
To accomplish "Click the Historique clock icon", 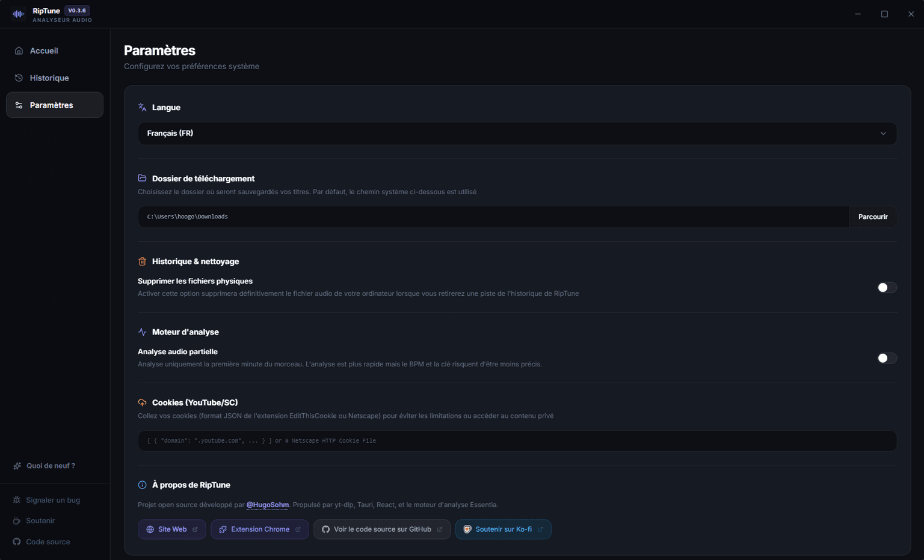I will click(19, 78).
